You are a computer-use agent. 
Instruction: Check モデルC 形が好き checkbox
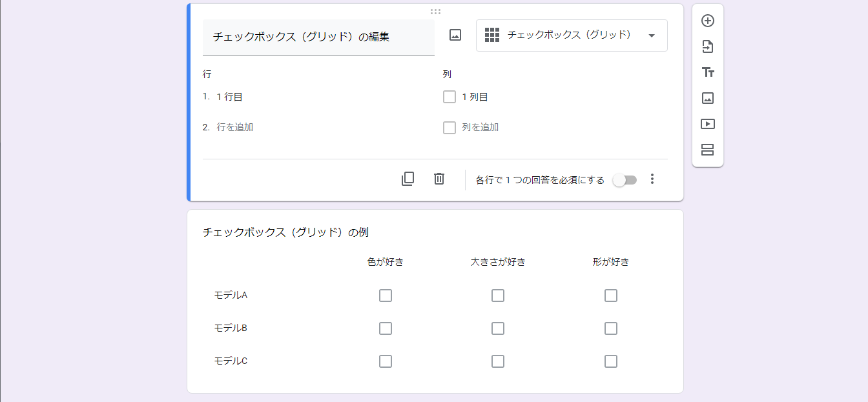pyautogui.click(x=610, y=361)
